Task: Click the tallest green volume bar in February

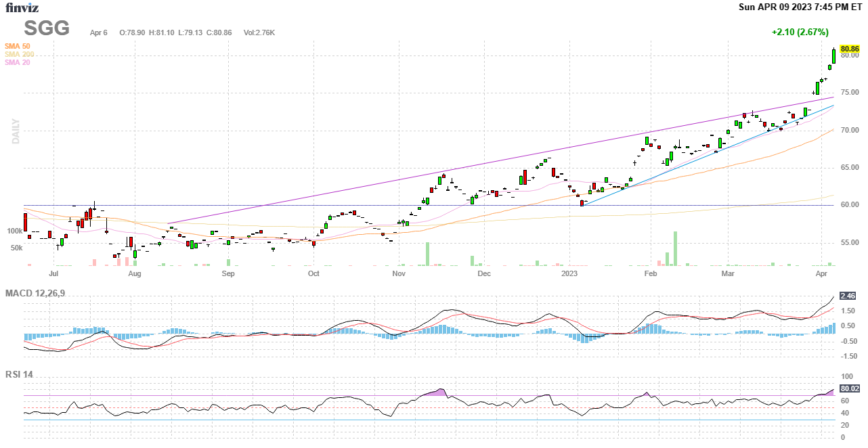Action: [675, 248]
